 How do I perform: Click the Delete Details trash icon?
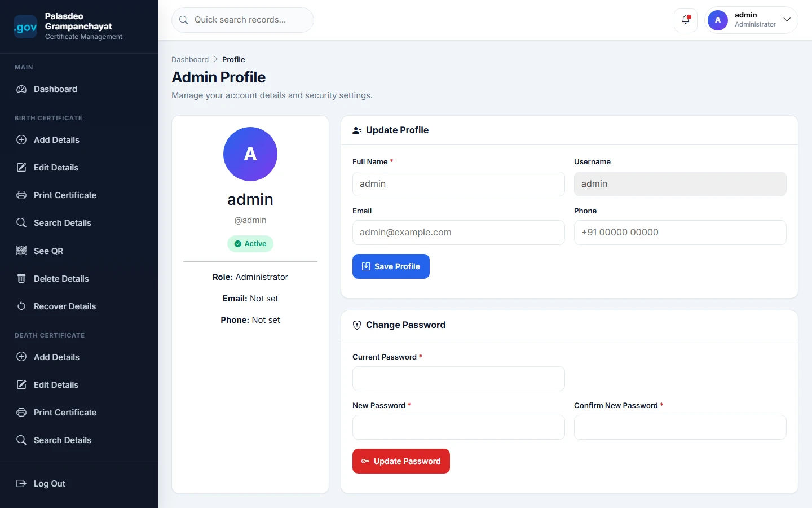21,278
